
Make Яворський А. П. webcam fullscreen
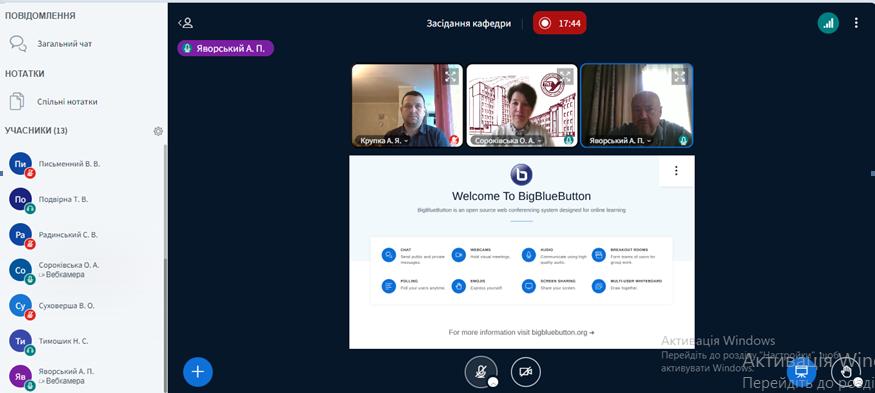(x=680, y=76)
